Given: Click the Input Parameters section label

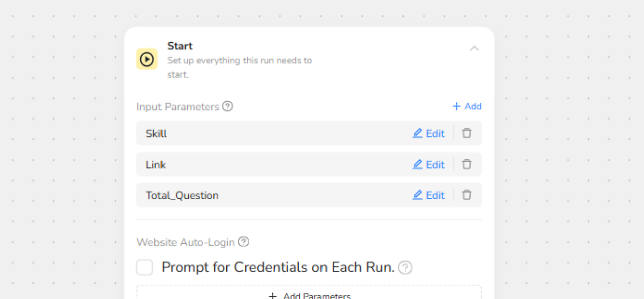Looking at the screenshot, I should pos(178,107).
